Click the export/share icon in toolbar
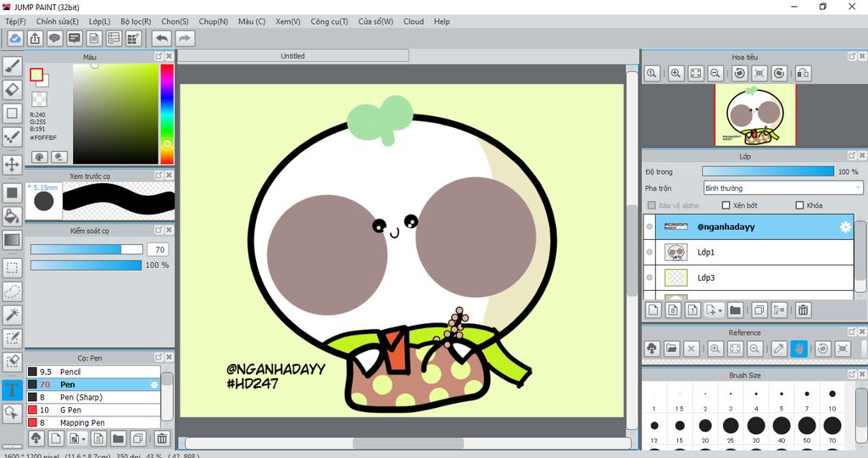 [35, 38]
